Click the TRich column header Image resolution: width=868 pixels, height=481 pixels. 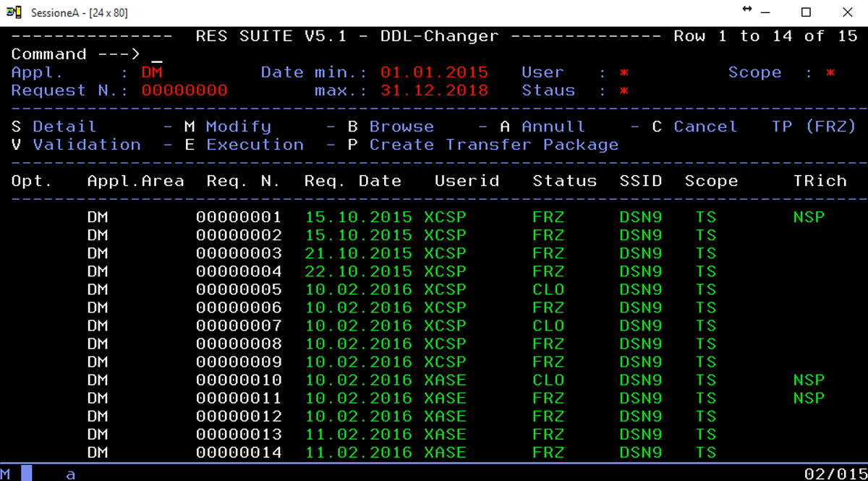820,181
